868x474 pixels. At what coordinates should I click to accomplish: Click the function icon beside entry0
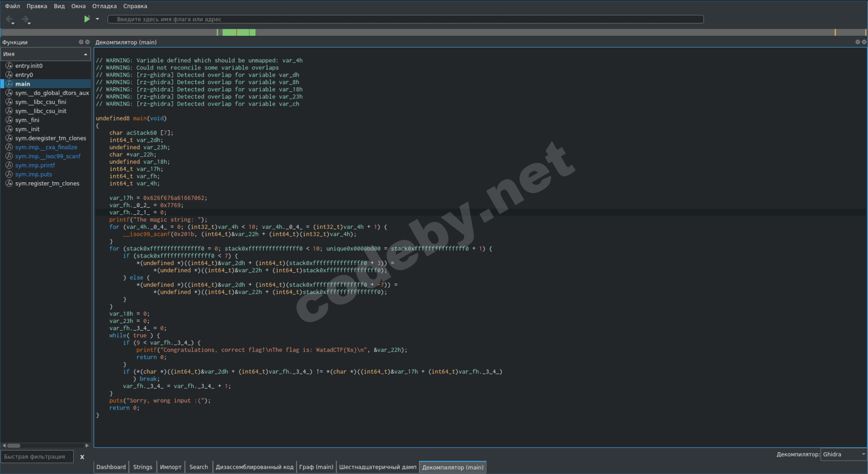tap(9, 75)
